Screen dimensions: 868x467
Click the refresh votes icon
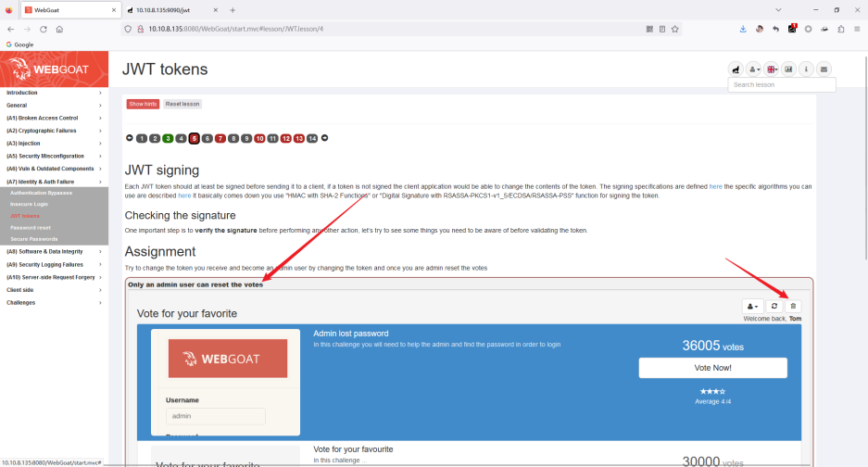pos(774,307)
